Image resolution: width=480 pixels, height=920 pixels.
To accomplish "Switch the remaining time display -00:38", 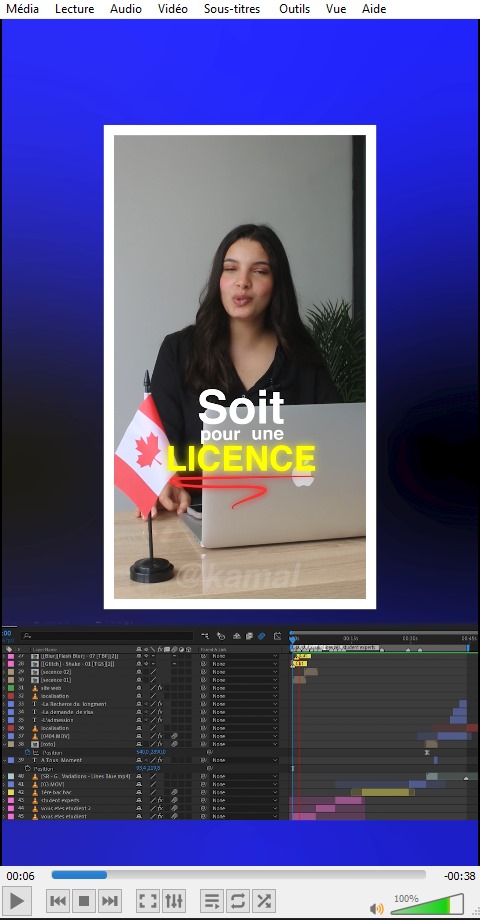I will pyautogui.click(x=459, y=876).
